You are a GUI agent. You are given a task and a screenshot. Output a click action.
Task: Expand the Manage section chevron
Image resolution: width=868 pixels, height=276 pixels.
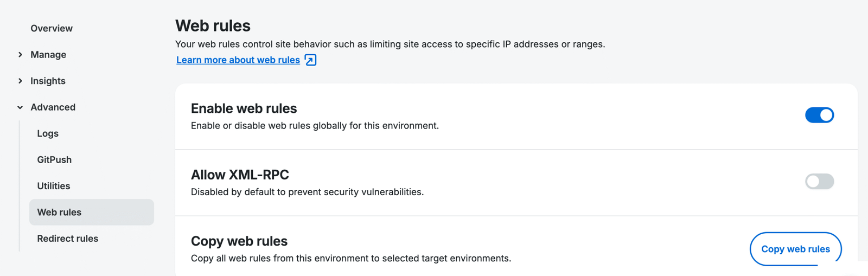point(20,55)
